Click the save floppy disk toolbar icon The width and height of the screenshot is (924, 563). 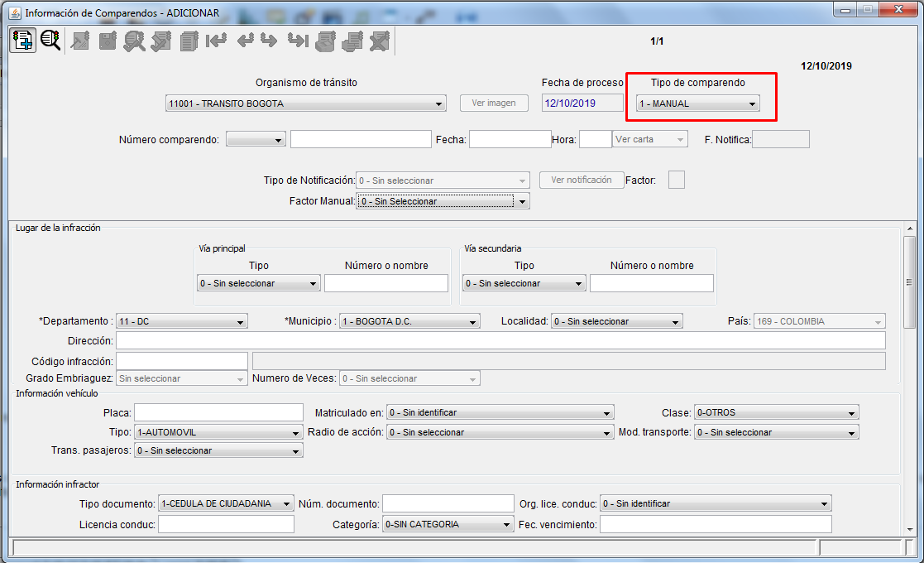click(108, 41)
